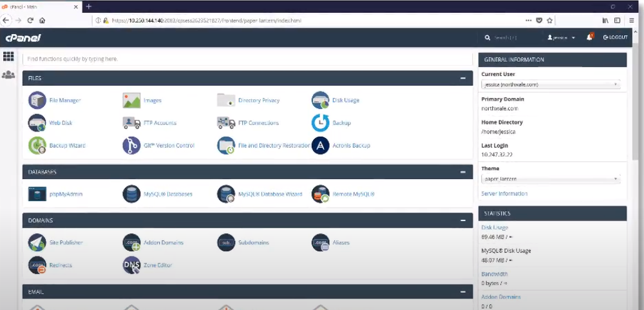Open the Server Information link
Screen dimensions: 644x310
click(504, 193)
